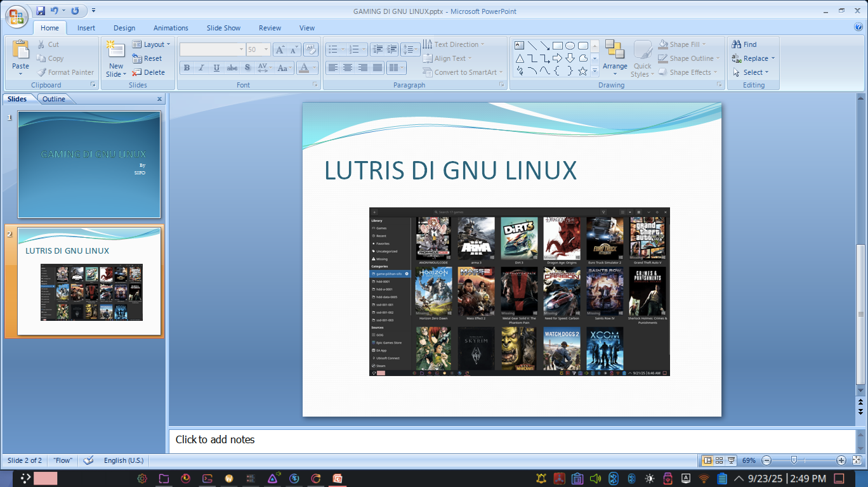The image size is (868, 487).
Task: Insert a New Slide
Action: [116, 58]
